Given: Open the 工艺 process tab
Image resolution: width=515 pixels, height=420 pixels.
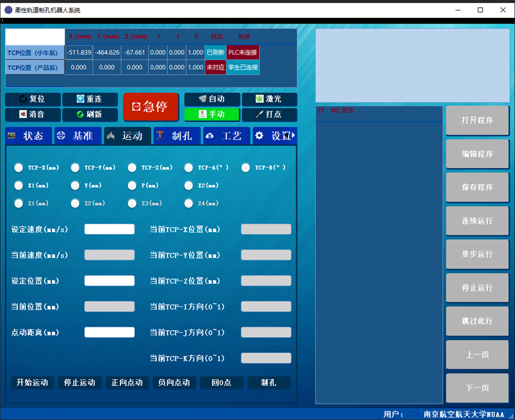Looking at the screenshot, I should 226,135.
